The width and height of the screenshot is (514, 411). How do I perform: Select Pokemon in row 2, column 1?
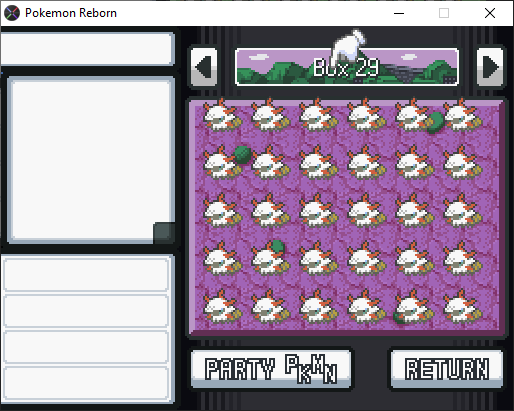(222, 163)
